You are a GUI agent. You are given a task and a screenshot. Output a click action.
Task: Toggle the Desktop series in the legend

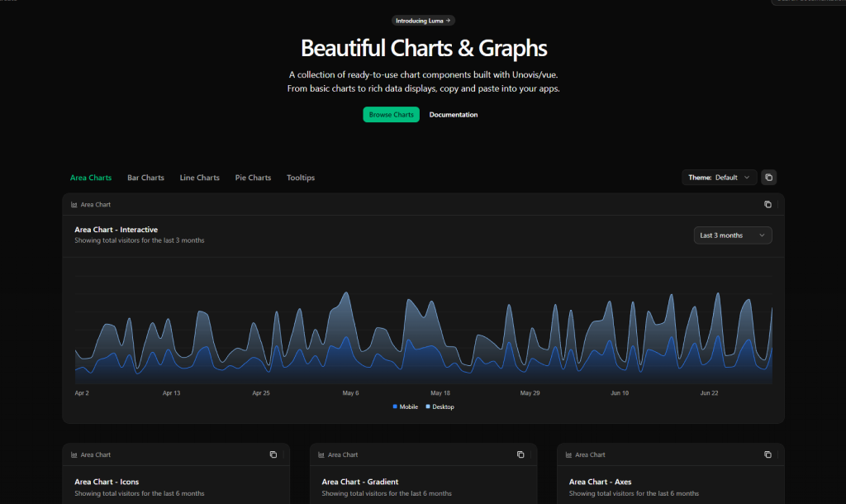pos(440,407)
